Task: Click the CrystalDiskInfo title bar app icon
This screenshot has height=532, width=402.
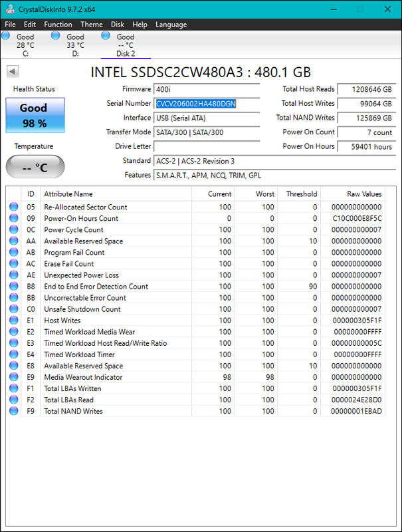Action: click(x=10, y=9)
